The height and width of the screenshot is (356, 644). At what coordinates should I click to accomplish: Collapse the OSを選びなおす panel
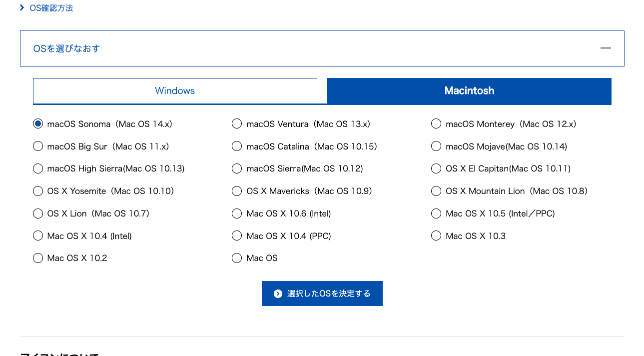point(322,48)
